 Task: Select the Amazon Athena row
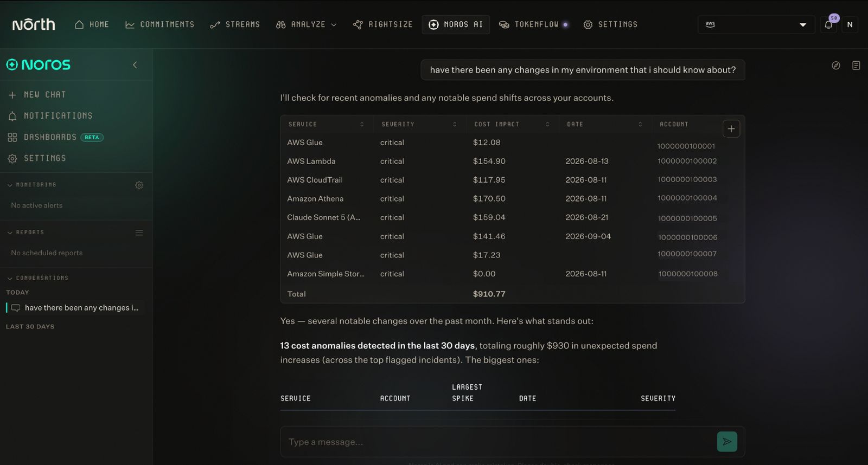(x=512, y=198)
